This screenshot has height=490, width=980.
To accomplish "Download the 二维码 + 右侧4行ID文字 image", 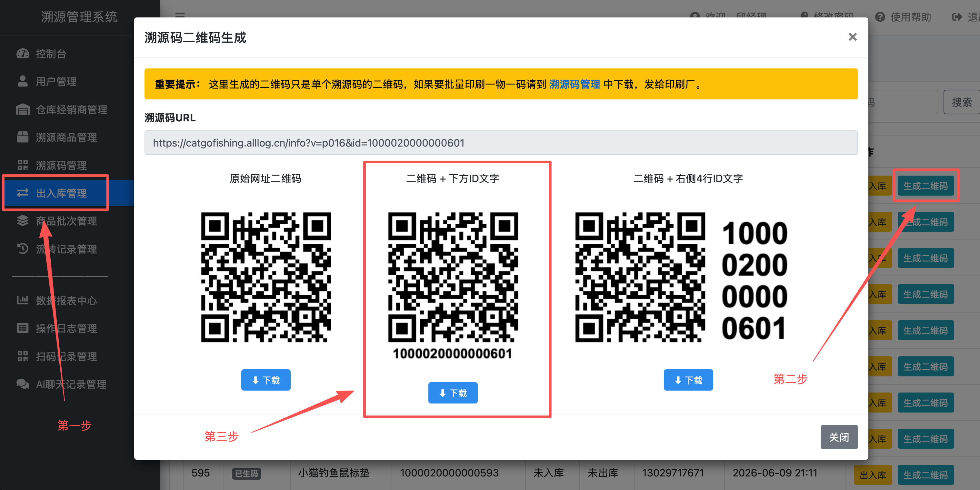I will (688, 380).
